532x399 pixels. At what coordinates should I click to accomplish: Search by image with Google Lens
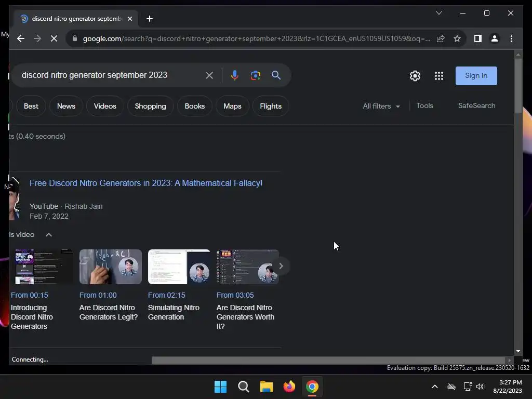click(256, 75)
